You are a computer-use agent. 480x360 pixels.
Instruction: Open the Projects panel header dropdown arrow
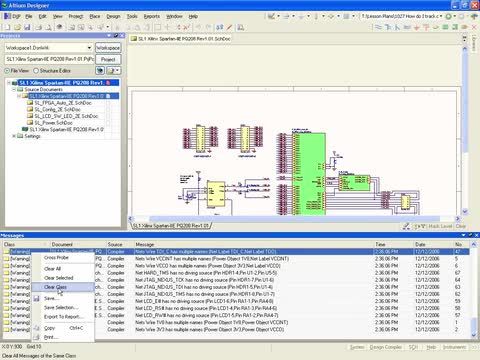point(109,35)
